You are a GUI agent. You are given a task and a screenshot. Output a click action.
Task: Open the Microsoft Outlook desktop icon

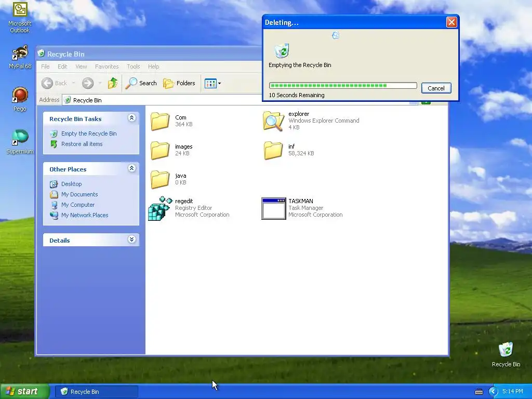20,18
